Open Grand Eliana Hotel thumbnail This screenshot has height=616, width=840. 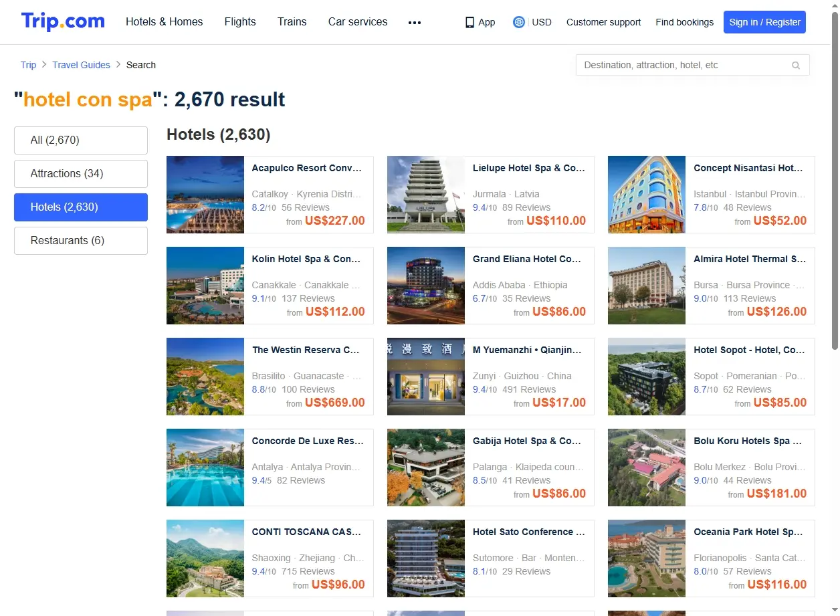pyautogui.click(x=426, y=286)
